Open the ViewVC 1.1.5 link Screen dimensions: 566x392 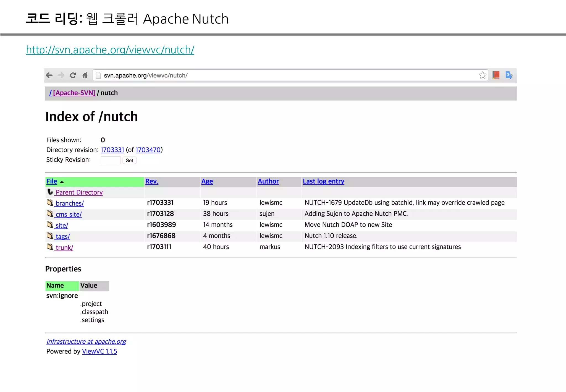click(99, 351)
